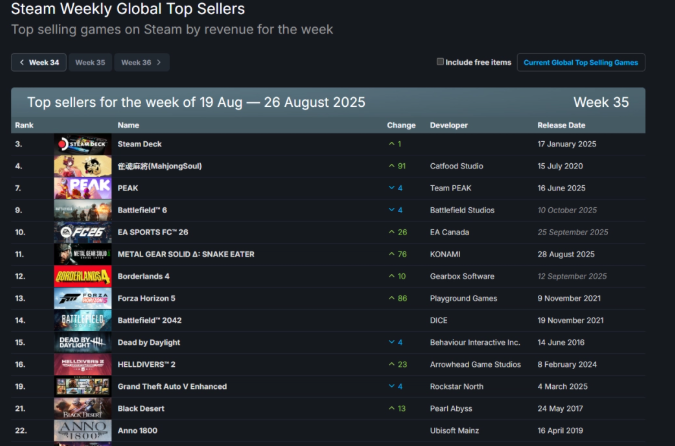Open Battlefield 2042 name link
675x446 pixels.
tap(149, 320)
